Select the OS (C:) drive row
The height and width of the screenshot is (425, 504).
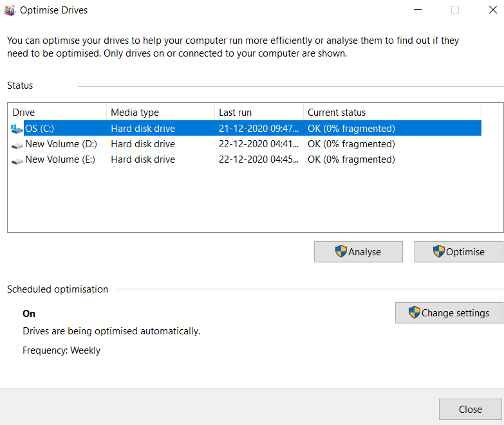[x=246, y=129]
